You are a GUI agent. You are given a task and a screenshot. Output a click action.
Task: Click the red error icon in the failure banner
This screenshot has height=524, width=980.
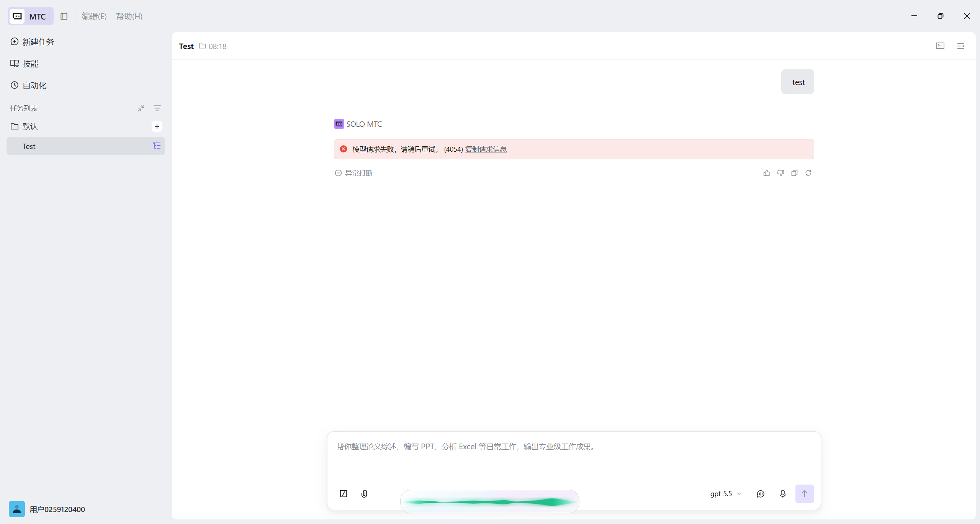point(344,149)
